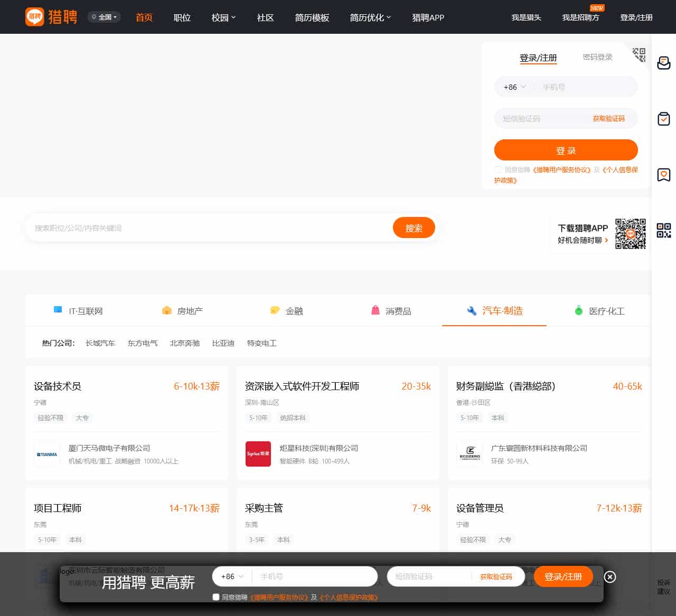This screenshot has width=676, height=616.
Task: Open the favorites bookmark sidebar icon
Action: (663, 175)
